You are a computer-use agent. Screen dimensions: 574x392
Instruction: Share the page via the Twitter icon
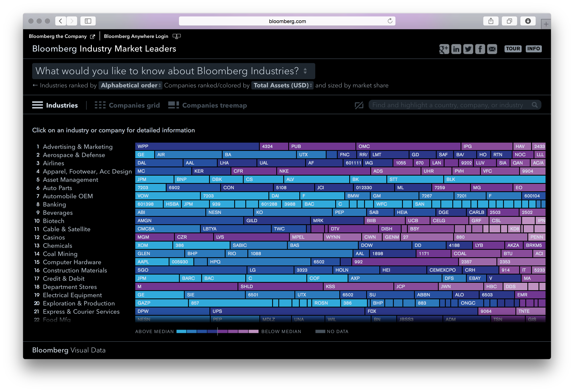click(468, 49)
